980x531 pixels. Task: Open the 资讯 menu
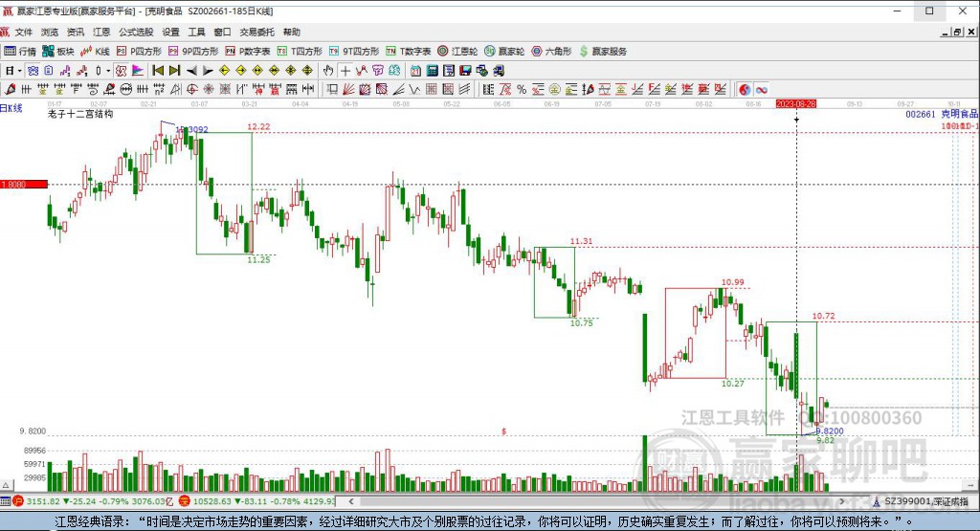pyautogui.click(x=76, y=32)
